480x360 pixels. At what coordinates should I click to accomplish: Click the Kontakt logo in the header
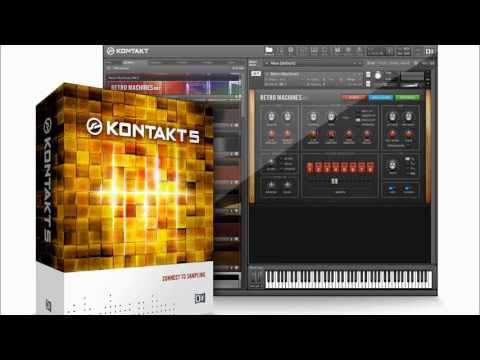(128, 51)
